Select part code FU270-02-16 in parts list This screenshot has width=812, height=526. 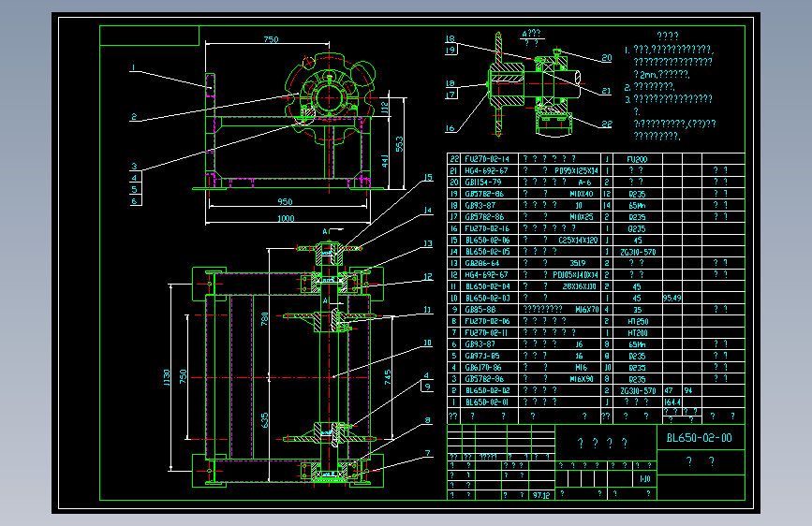click(x=487, y=228)
